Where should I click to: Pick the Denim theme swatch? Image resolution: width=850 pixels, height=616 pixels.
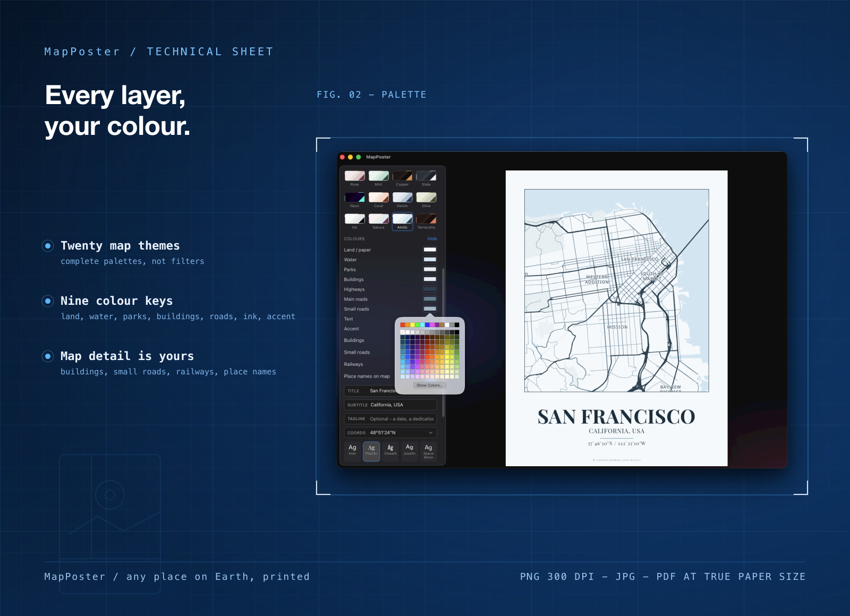(x=402, y=197)
